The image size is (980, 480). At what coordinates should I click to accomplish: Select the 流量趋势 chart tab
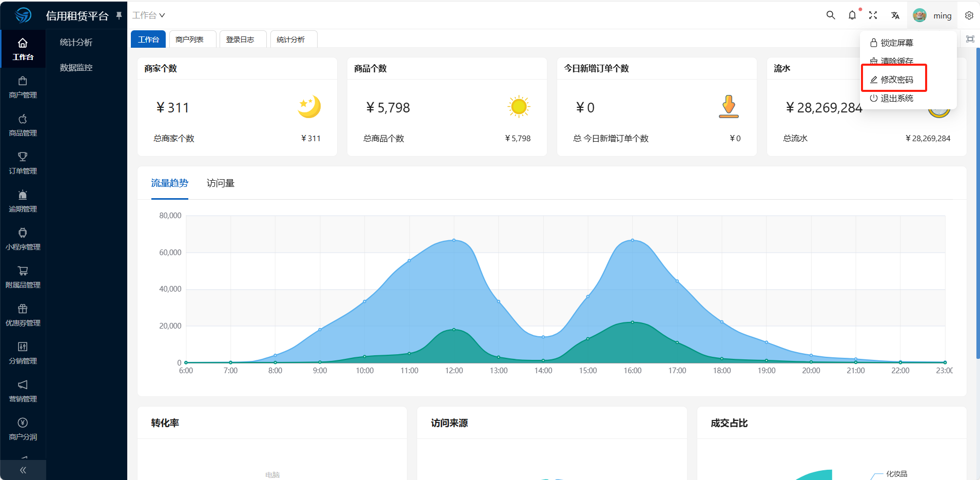click(169, 183)
